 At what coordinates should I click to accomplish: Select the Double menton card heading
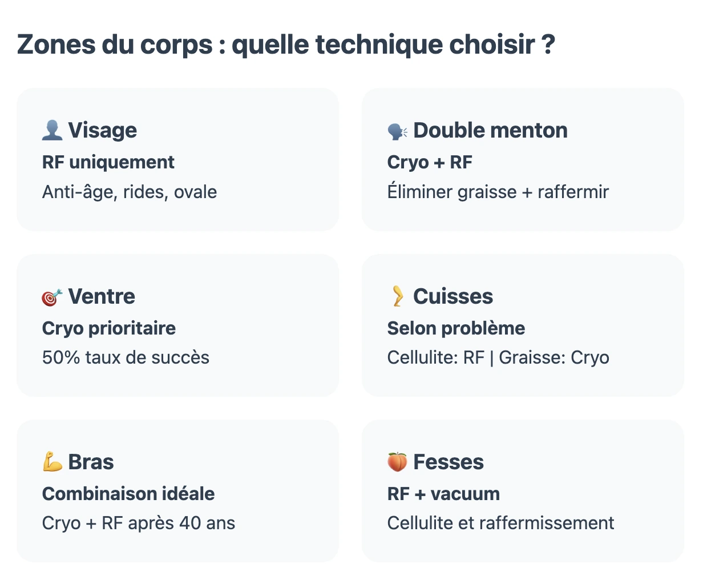490,131
